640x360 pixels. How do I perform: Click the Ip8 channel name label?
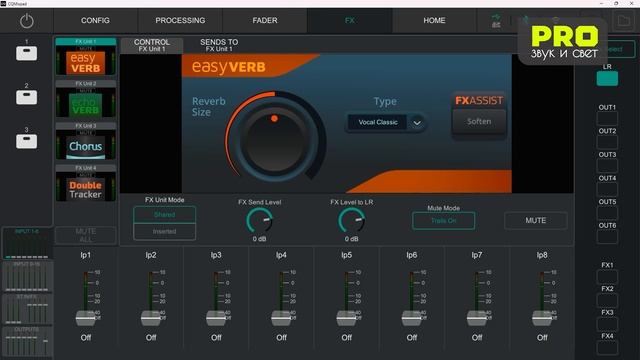click(542, 255)
